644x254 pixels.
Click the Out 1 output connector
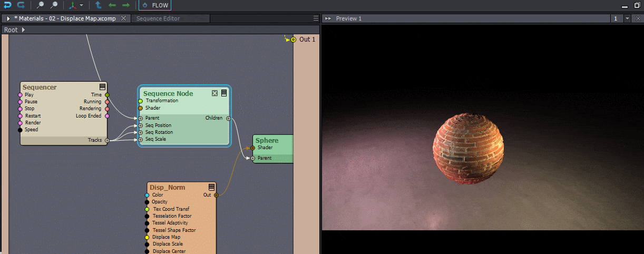(x=294, y=40)
